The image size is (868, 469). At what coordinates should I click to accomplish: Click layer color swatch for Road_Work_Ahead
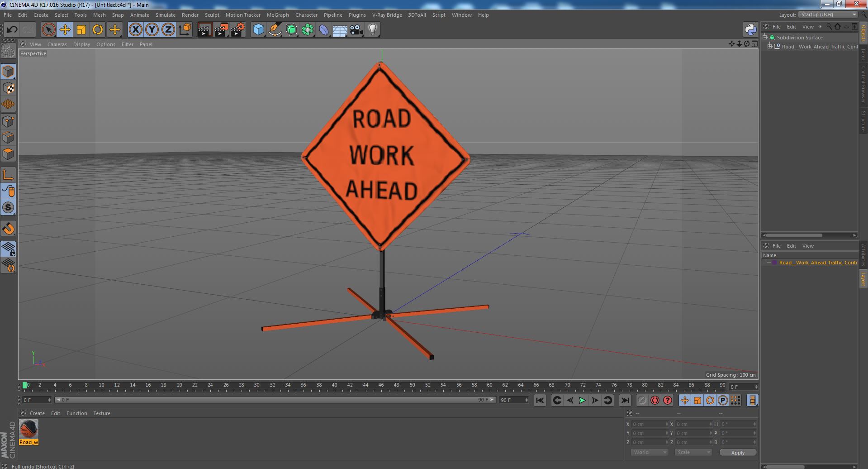(774, 263)
